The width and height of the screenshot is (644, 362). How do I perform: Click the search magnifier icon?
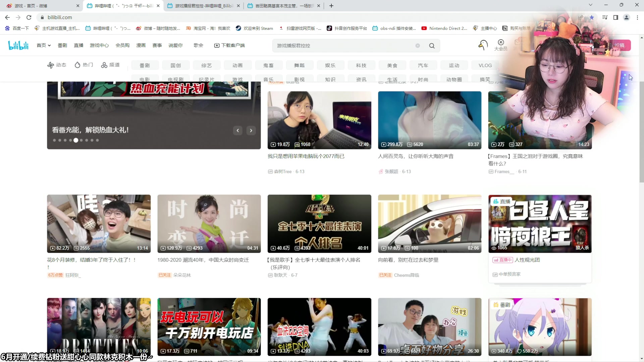point(432,46)
